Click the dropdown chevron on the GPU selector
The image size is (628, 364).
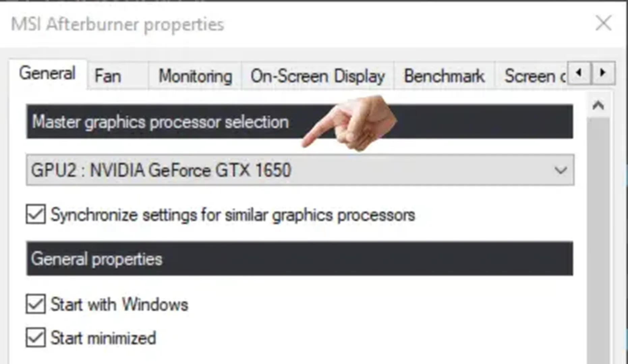click(x=560, y=170)
